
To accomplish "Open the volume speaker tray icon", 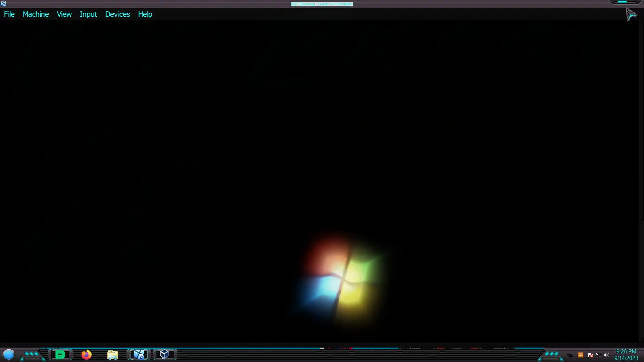I will [x=607, y=355].
